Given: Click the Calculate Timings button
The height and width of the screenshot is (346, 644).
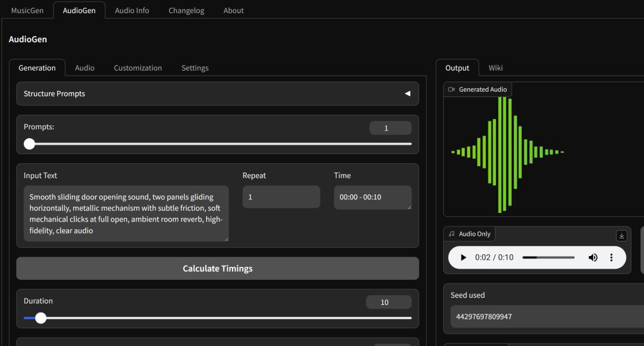Looking at the screenshot, I should [x=218, y=269].
